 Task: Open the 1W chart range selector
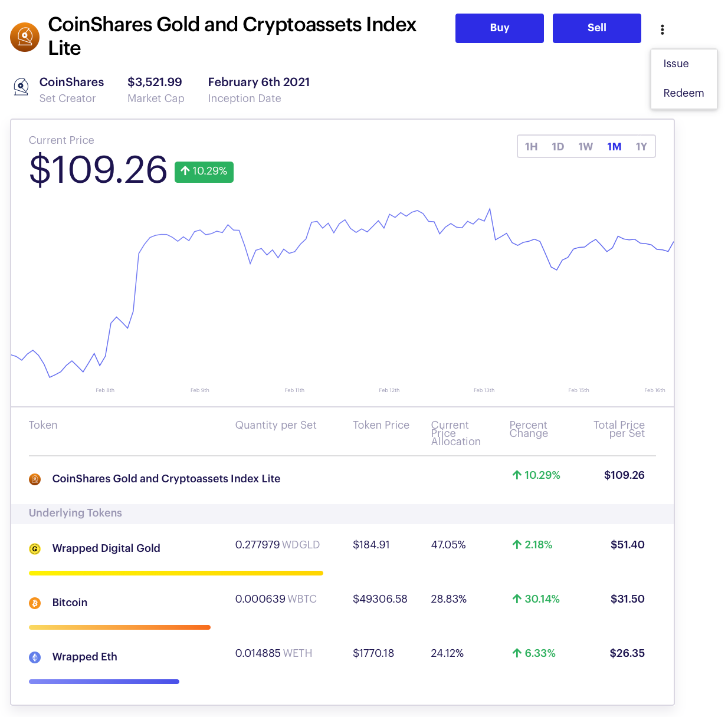(586, 146)
